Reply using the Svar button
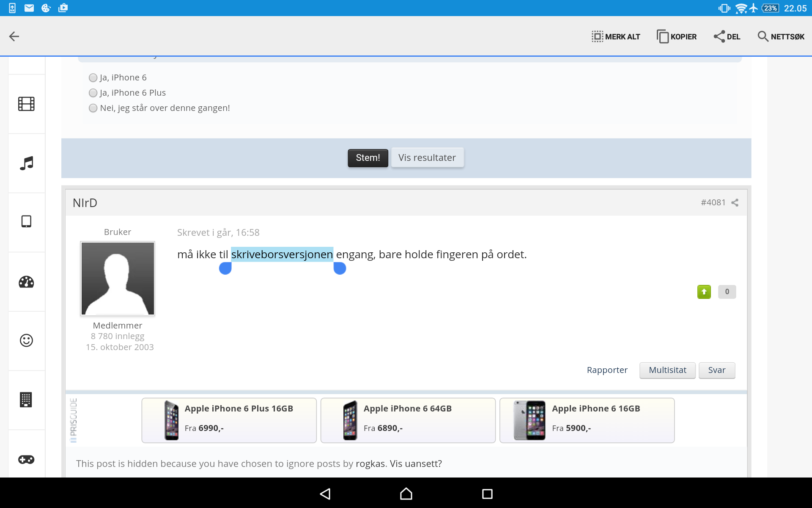This screenshot has height=508, width=812. tap(717, 370)
